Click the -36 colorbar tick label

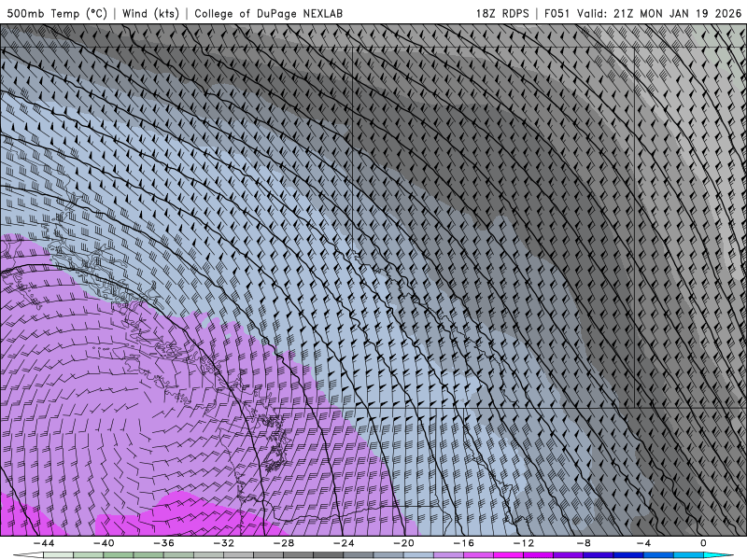[x=163, y=543]
